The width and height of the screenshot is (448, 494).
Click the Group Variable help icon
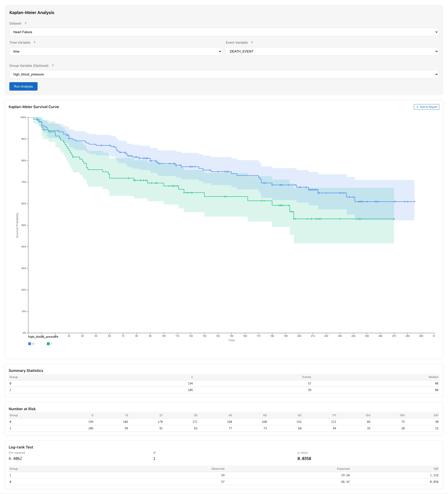[53, 66]
